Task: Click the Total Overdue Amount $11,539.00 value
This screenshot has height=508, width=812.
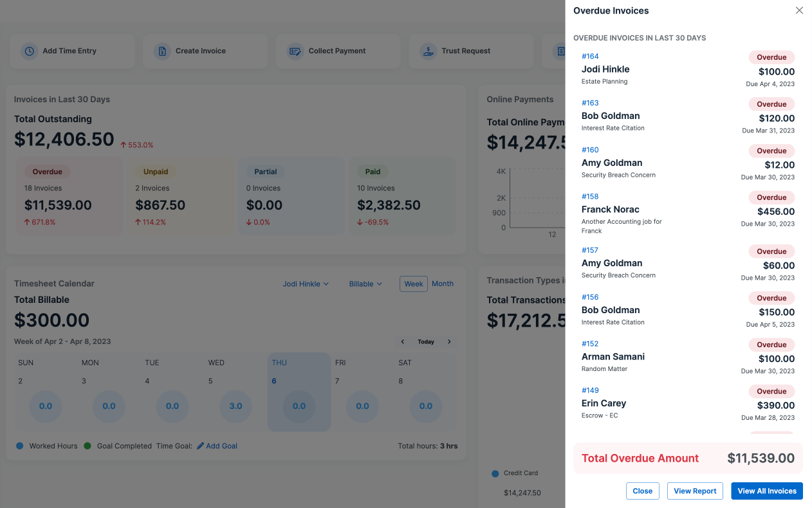Action: click(x=761, y=458)
